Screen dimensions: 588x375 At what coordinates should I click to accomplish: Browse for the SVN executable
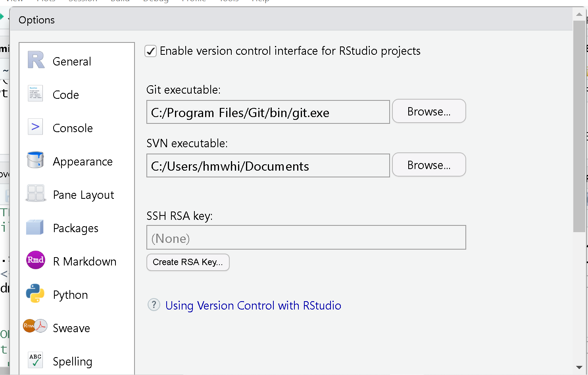[429, 165]
